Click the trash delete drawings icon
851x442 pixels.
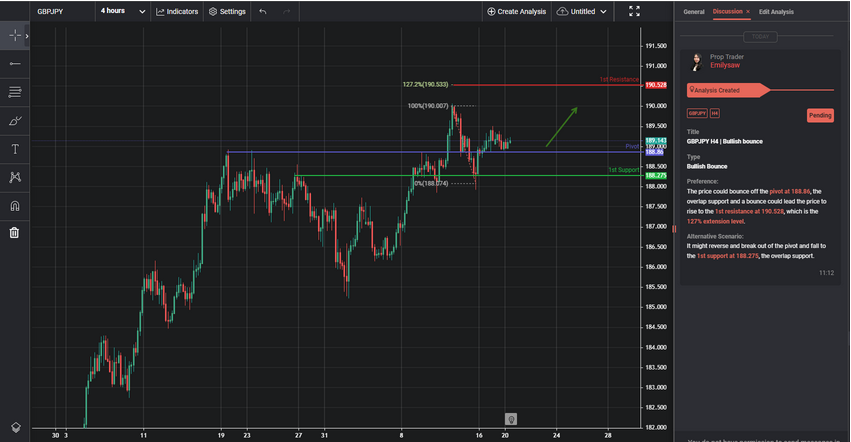pyautogui.click(x=15, y=233)
